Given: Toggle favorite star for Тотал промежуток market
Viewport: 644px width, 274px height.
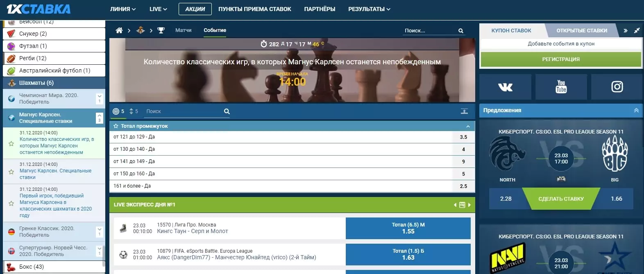Looking at the screenshot, I should tap(116, 126).
